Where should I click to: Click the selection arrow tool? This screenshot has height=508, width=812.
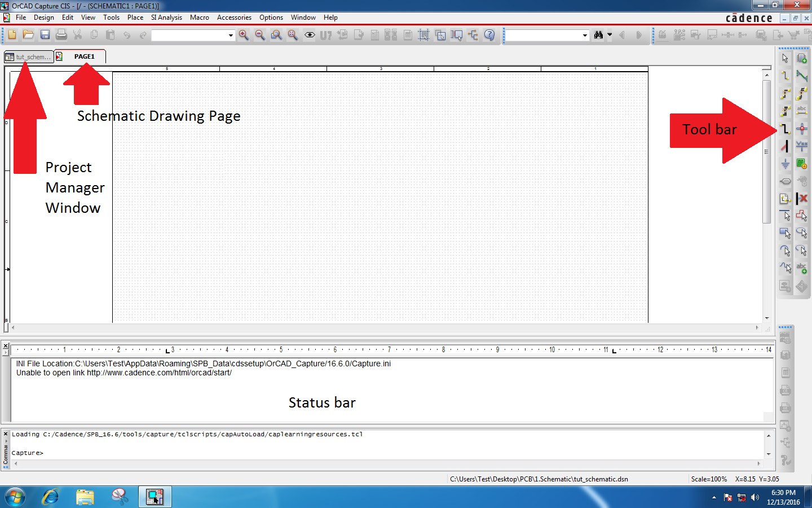pyautogui.click(x=784, y=58)
